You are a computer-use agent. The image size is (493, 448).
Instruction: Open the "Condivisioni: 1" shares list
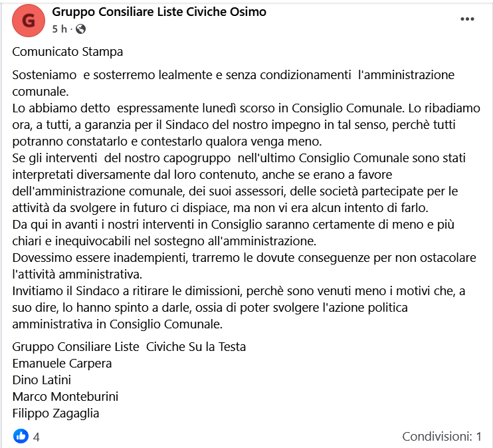441,437
